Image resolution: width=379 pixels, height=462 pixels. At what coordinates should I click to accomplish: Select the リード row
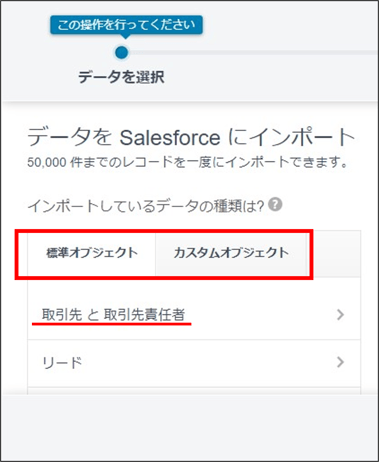click(x=194, y=362)
